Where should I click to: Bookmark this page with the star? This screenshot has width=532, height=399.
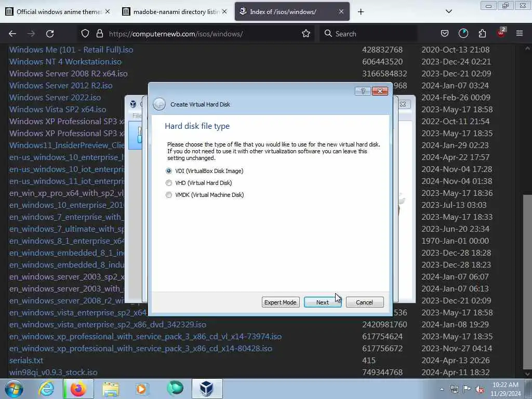coord(306,34)
